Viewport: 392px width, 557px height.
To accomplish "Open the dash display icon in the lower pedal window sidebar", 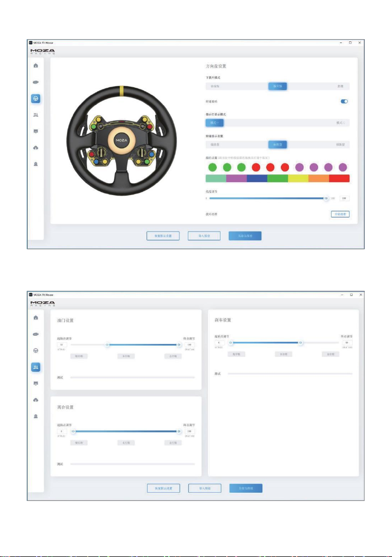I will click(36, 383).
